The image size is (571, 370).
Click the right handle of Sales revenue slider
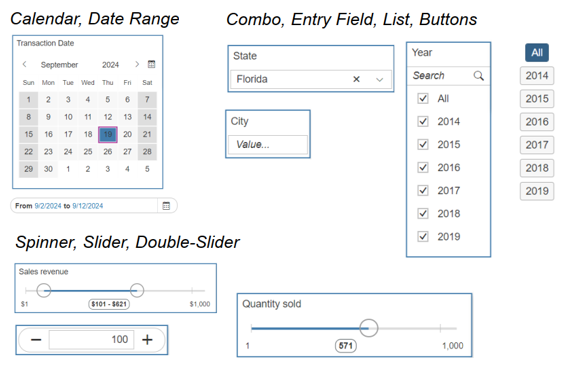(x=137, y=290)
